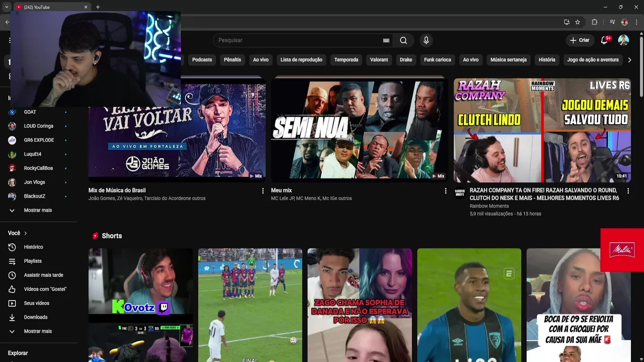Screen dimensions: 644x362
Task: Install app icon in the address bar
Action: pos(567,22)
